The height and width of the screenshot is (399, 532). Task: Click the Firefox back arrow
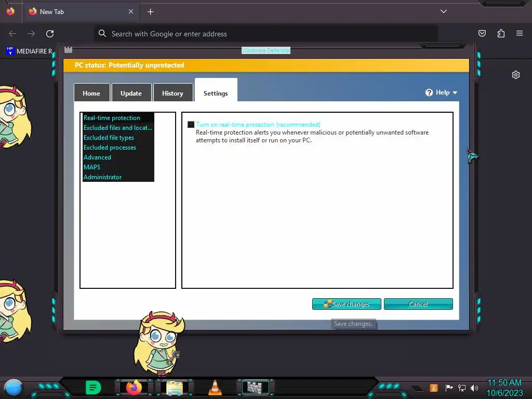[12, 34]
